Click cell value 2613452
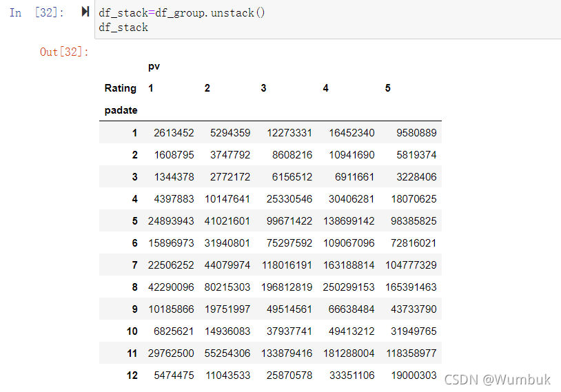 pyautogui.click(x=174, y=133)
